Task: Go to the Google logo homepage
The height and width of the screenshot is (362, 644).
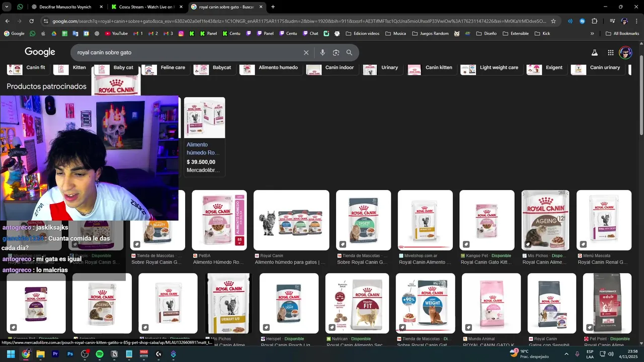Action: click(40, 52)
